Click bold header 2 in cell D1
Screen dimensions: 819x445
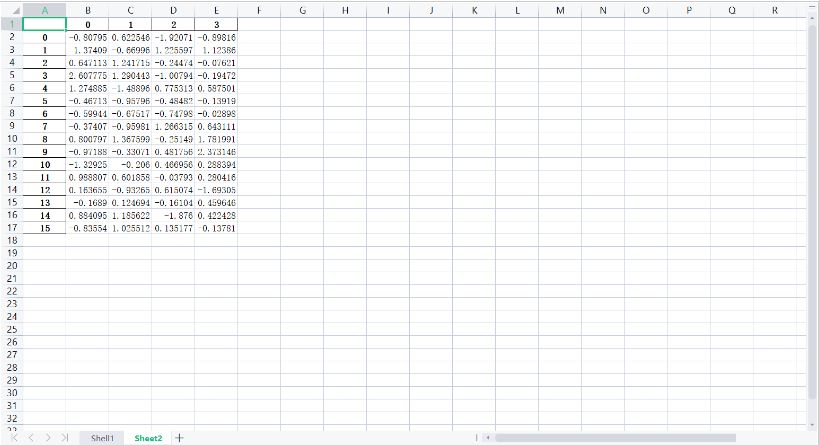coord(173,25)
